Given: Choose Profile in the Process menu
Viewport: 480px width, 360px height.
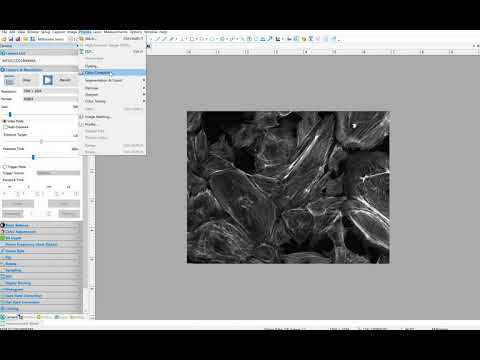Looking at the screenshot, I should [x=112, y=124].
